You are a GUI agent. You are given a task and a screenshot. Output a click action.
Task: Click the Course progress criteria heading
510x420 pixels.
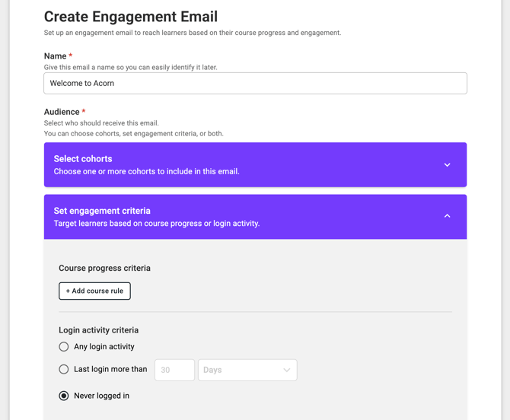pyautogui.click(x=104, y=268)
